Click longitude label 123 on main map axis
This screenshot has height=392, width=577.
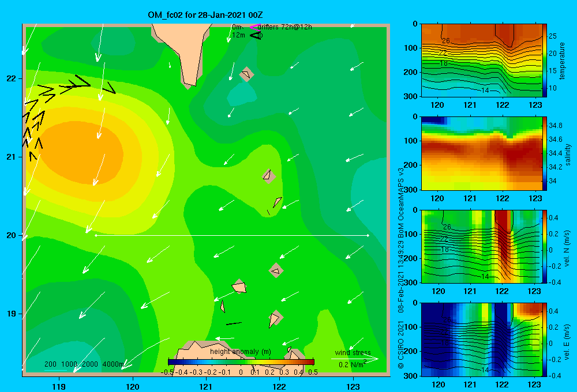click(353, 386)
